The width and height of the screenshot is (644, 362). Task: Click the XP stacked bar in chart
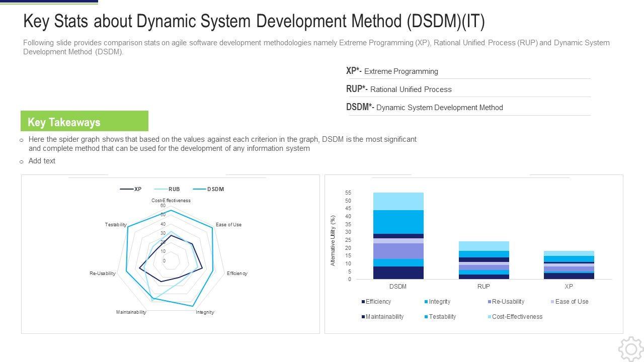[569, 265]
